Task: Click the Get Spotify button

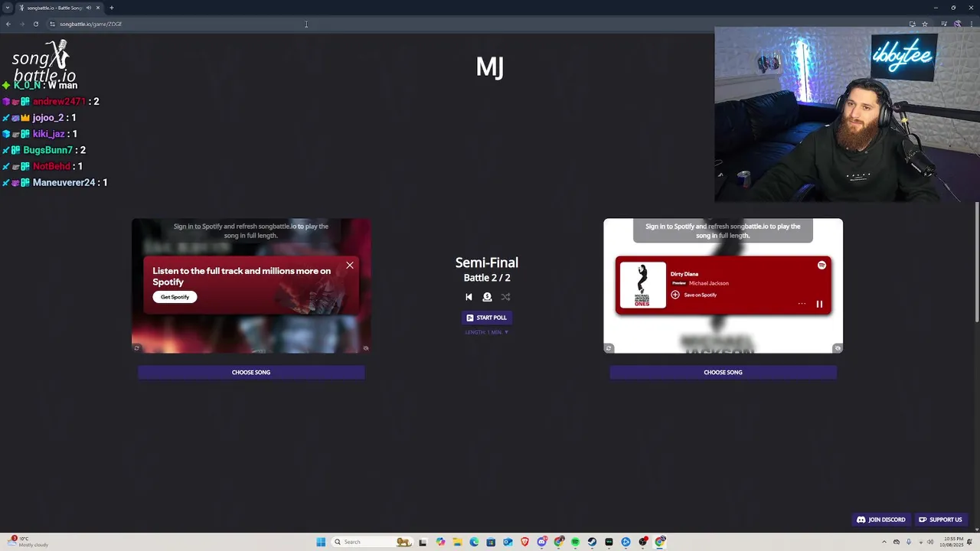Action: tap(175, 297)
